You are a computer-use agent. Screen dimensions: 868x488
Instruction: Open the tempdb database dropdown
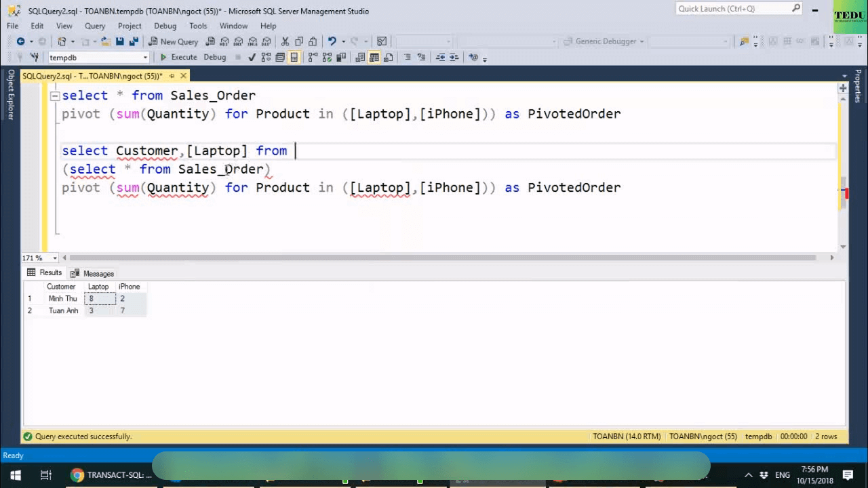145,58
